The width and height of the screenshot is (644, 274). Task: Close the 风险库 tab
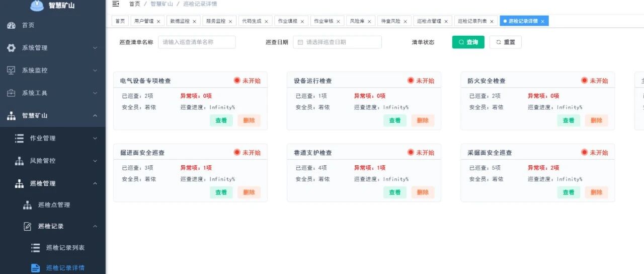369,22
